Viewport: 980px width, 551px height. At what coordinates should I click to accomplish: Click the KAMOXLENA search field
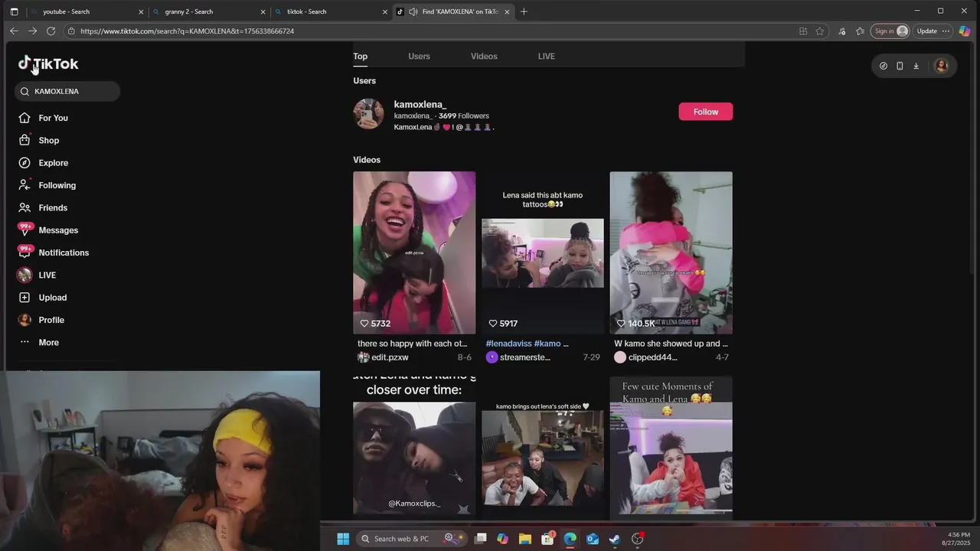67,91
